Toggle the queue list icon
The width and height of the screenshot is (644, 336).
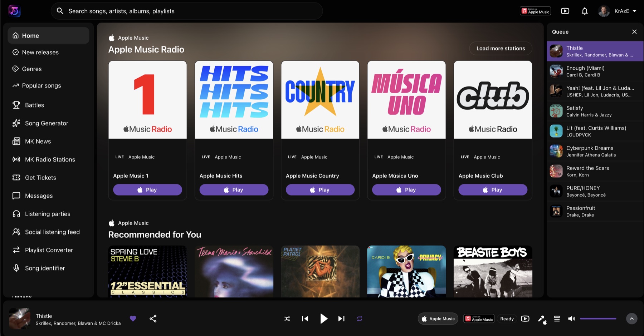point(557,318)
